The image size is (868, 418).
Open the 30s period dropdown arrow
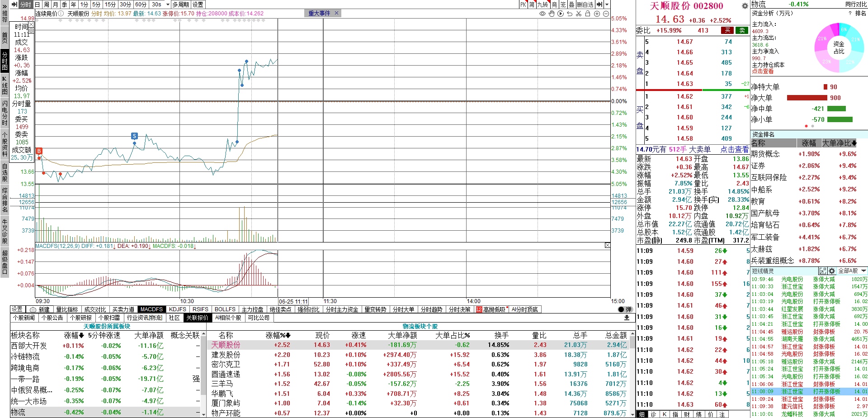pos(167,5)
